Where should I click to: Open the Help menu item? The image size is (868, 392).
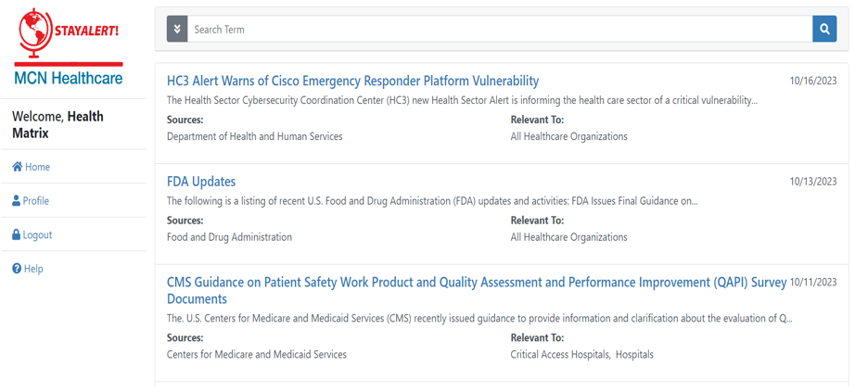(x=33, y=269)
